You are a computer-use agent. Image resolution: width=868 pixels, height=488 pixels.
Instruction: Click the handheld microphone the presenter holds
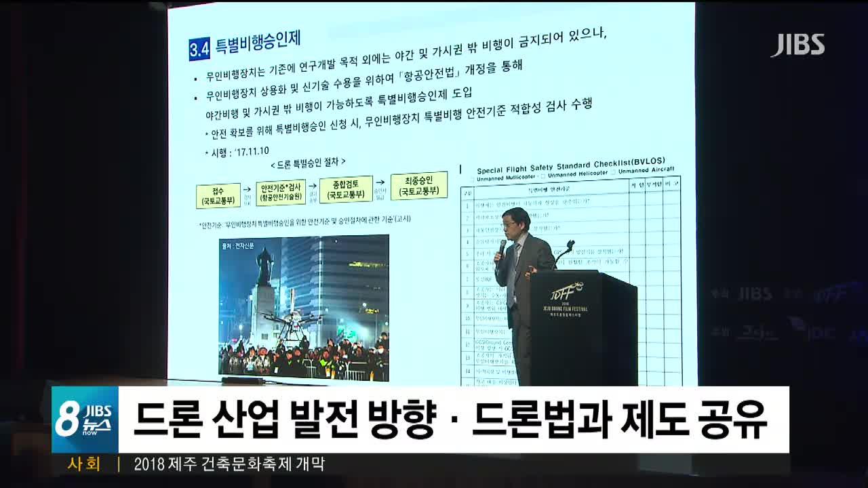pyautogui.click(x=501, y=249)
